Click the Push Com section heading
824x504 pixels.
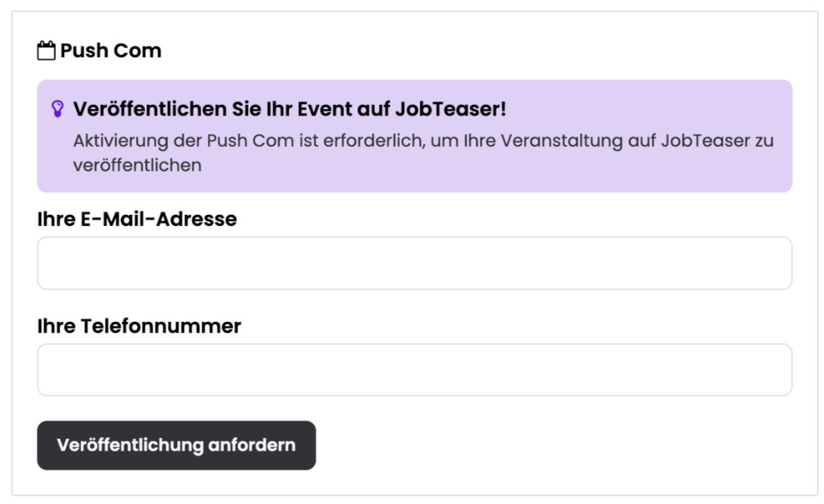click(x=110, y=51)
